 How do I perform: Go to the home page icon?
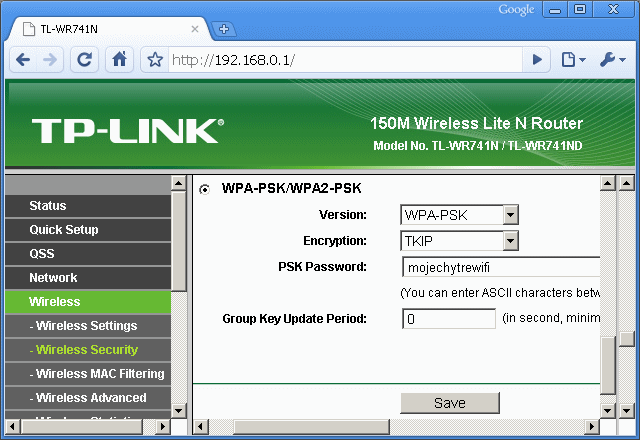[x=120, y=60]
